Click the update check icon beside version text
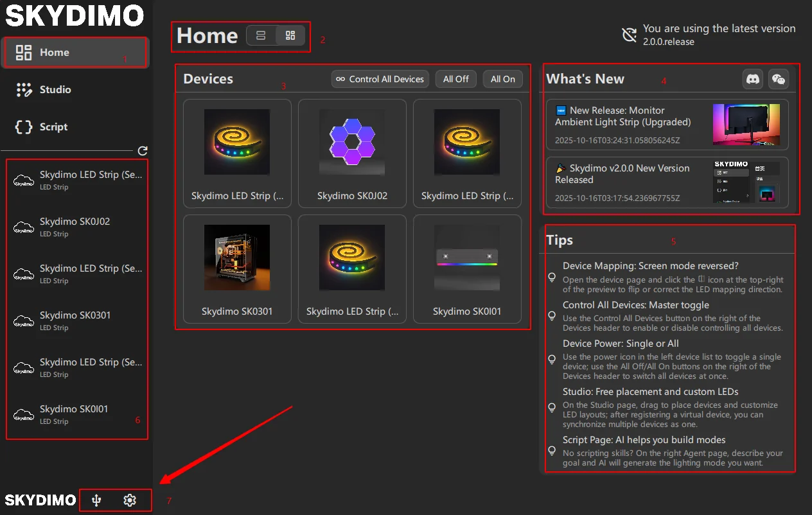 coord(630,35)
